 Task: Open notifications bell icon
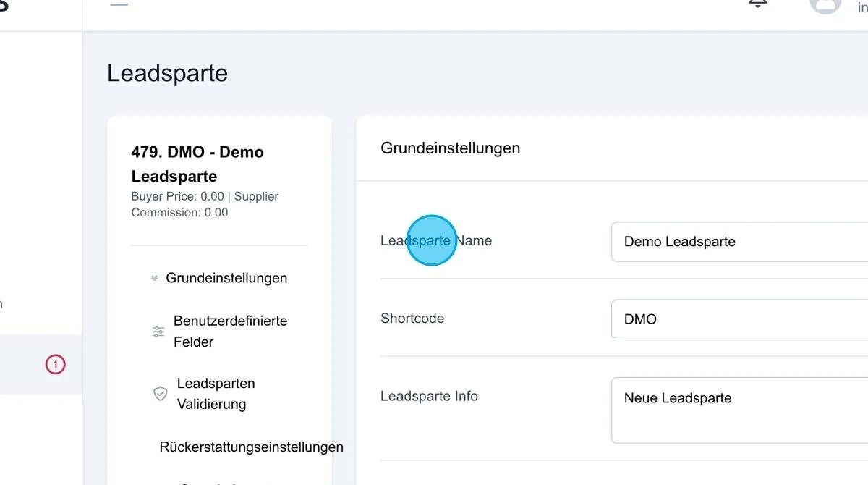(x=757, y=3)
